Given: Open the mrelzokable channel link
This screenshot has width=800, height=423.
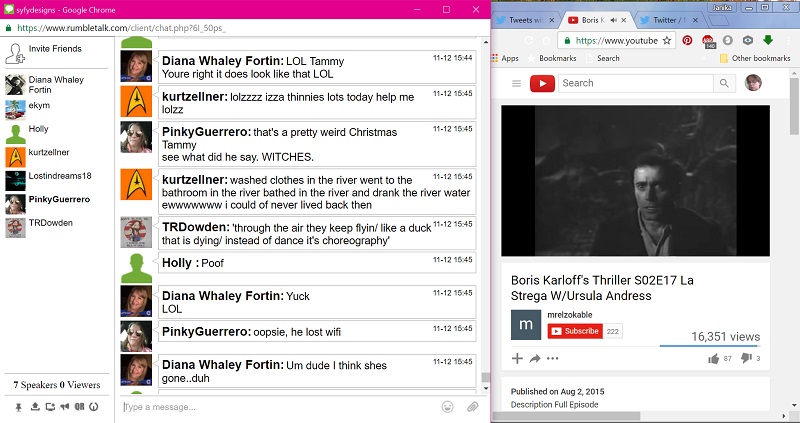Looking at the screenshot, I should pyautogui.click(x=570, y=315).
